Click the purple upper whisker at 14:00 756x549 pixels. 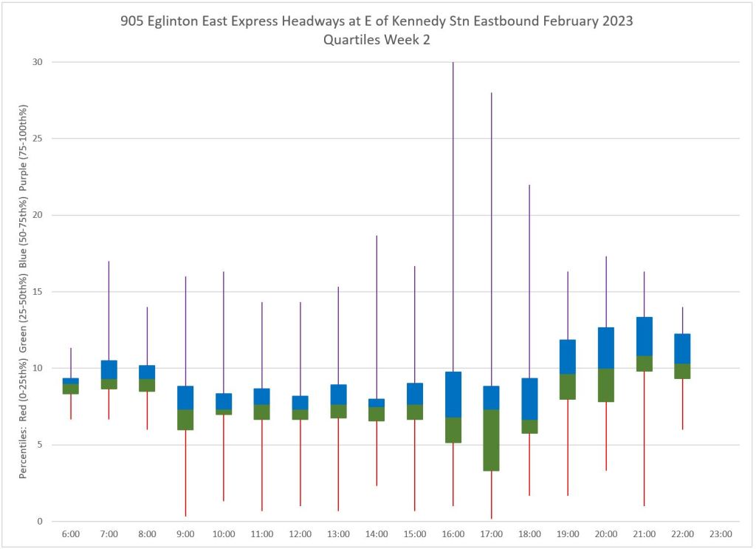click(377, 318)
